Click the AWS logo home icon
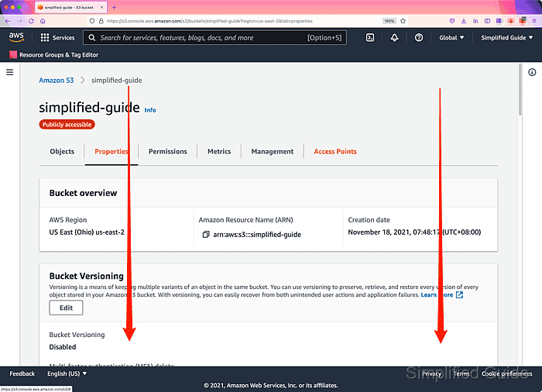 (x=16, y=37)
